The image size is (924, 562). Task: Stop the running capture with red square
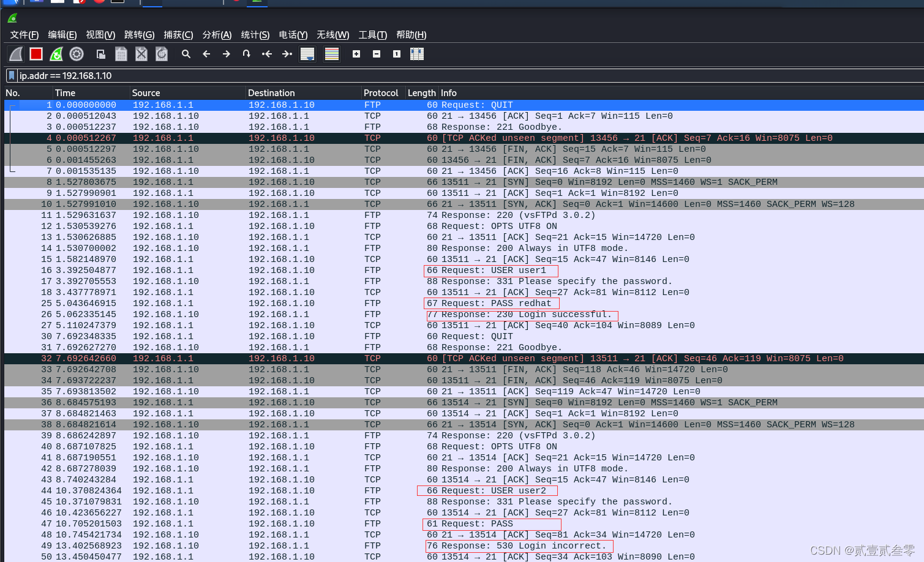coord(36,54)
